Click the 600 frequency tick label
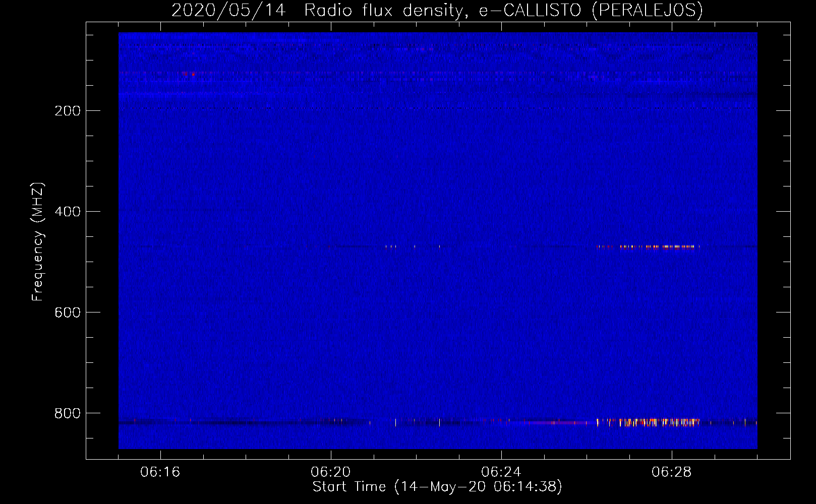Viewport: 816px width, 504px height. pyautogui.click(x=68, y=312)
